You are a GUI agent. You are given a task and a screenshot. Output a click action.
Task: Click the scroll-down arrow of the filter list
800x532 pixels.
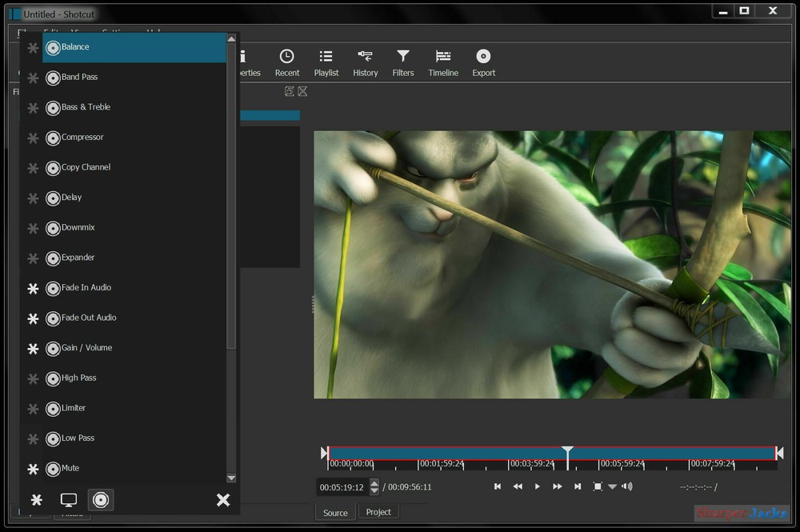[x=232, y=478]
